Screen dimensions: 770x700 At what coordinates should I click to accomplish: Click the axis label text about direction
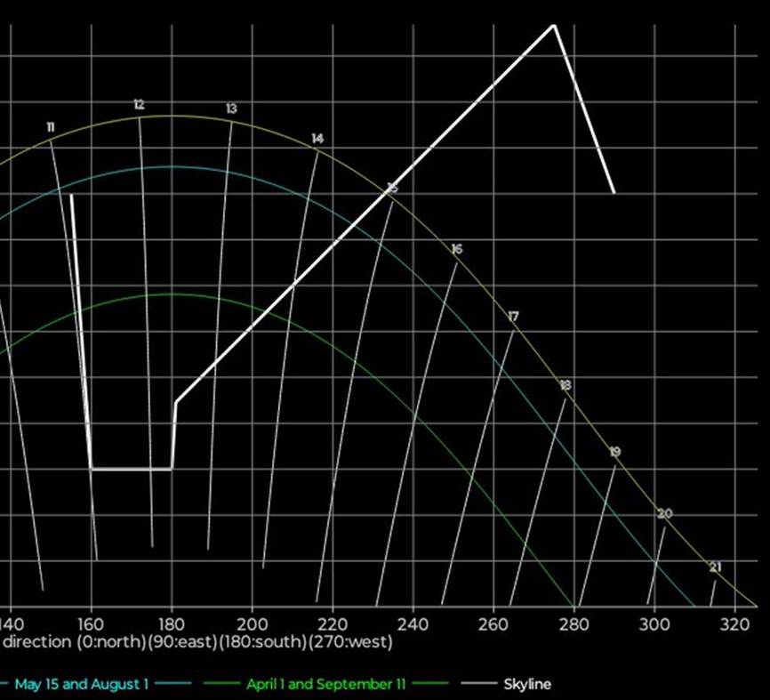coord(196,641)
